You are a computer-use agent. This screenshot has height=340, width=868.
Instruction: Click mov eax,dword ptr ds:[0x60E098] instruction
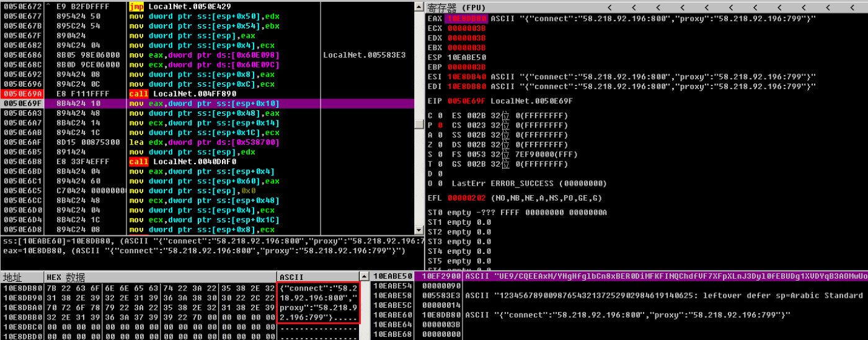tap(205, 54)
